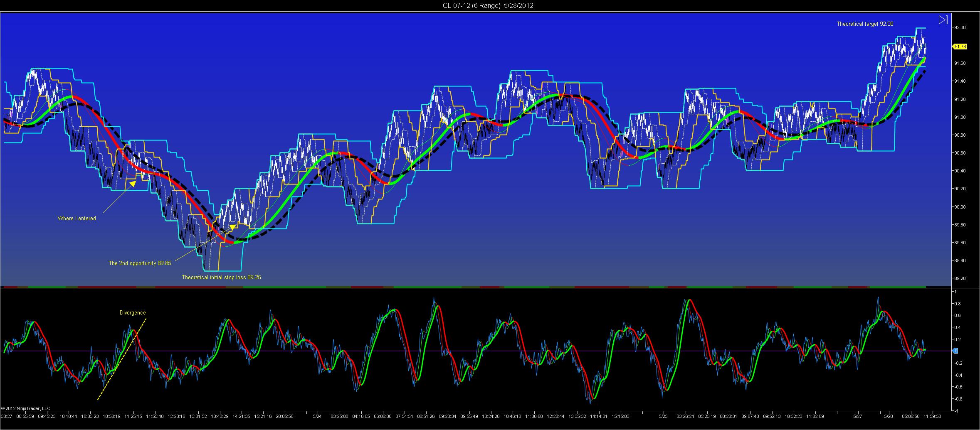Click the 05:06:58 time axis label
Image resolution: width=980 pixels, height=430 pixels.
tap(911, 416)
